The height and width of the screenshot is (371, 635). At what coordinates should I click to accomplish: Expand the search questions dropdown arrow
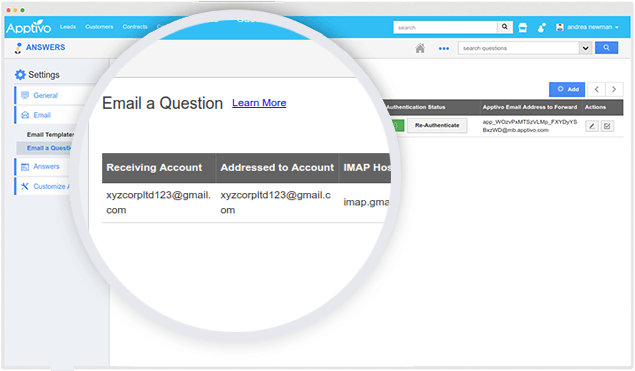586,48
